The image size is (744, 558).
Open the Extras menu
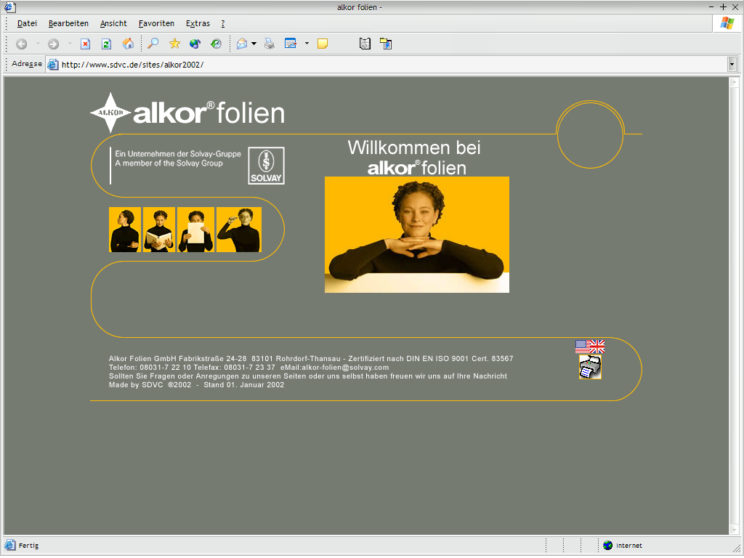pos(198,23)
